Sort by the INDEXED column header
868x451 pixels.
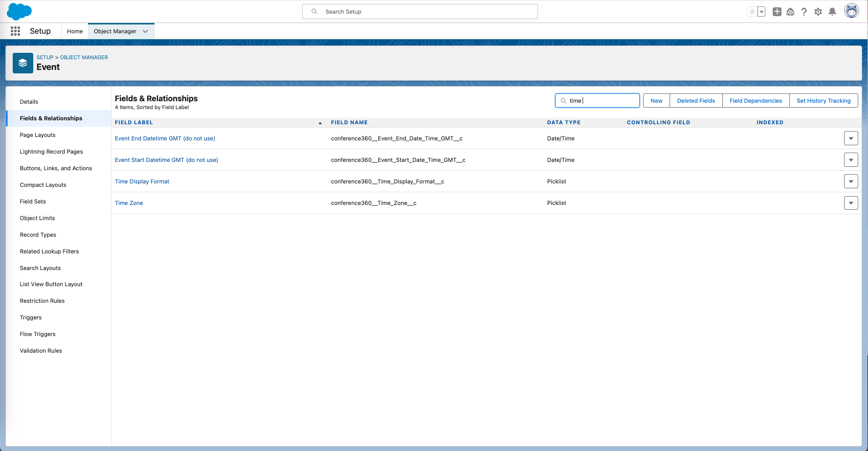770,123
